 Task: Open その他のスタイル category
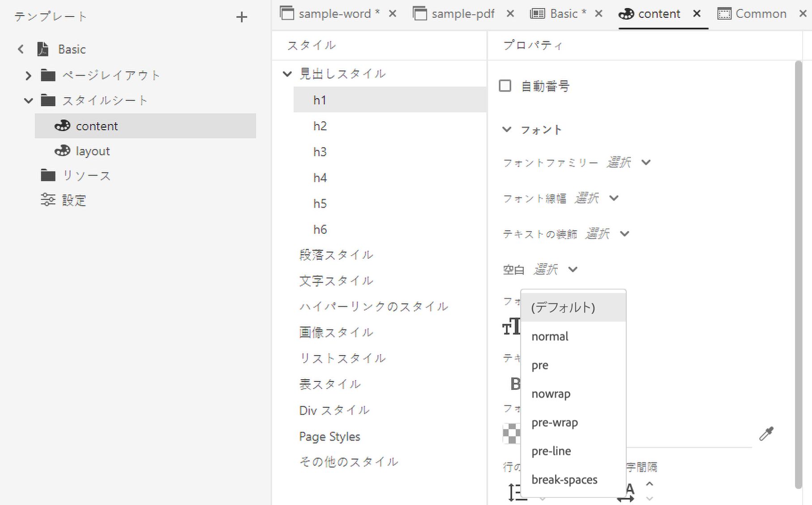pos(348,462)
